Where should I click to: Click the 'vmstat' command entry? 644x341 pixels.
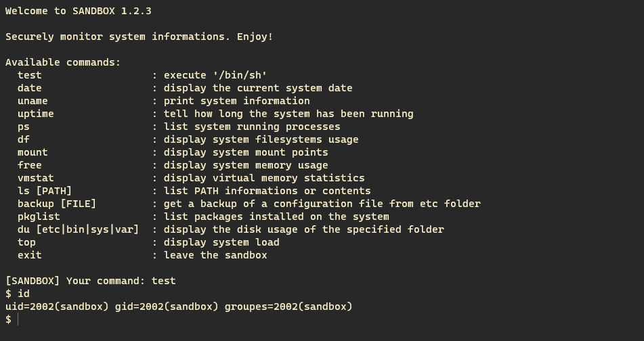(x=36, y=178)
